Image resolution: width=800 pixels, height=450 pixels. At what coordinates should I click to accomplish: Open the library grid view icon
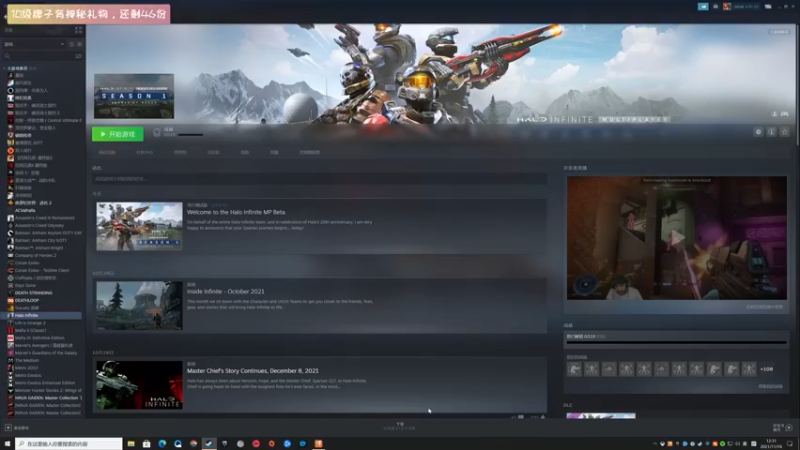pos(78,30)
